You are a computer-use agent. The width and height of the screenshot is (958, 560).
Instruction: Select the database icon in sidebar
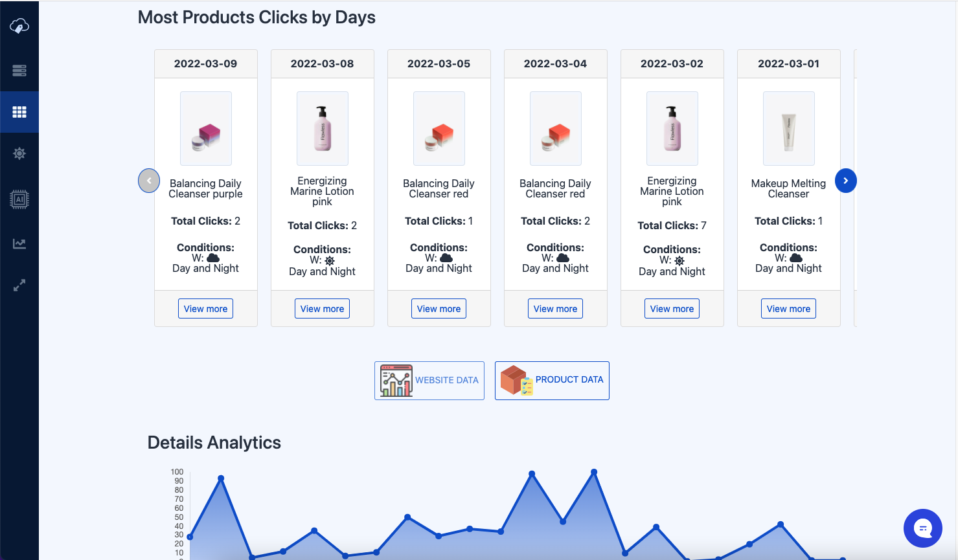tap(19, 69)
